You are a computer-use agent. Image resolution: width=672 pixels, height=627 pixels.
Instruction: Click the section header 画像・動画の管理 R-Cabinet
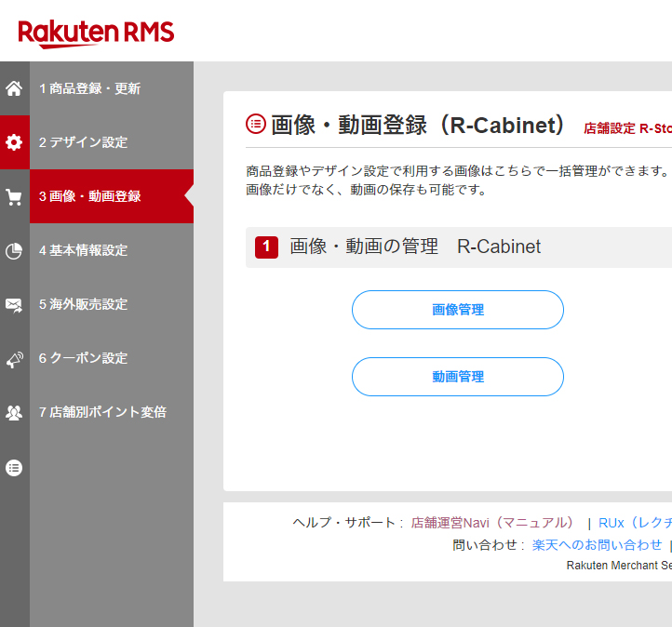pyautogui.click(x=415, y=247)
